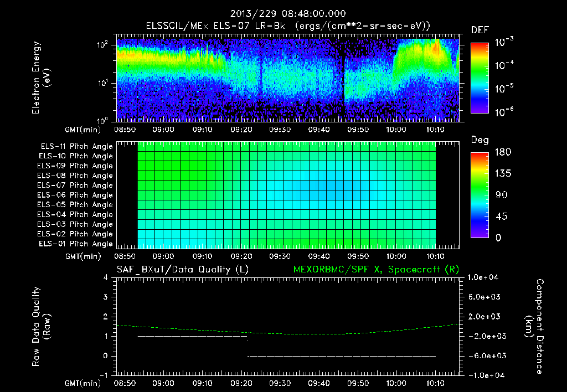
Task: Click the ELS-02 Pitch Angle row label
Action: point(75,234)
